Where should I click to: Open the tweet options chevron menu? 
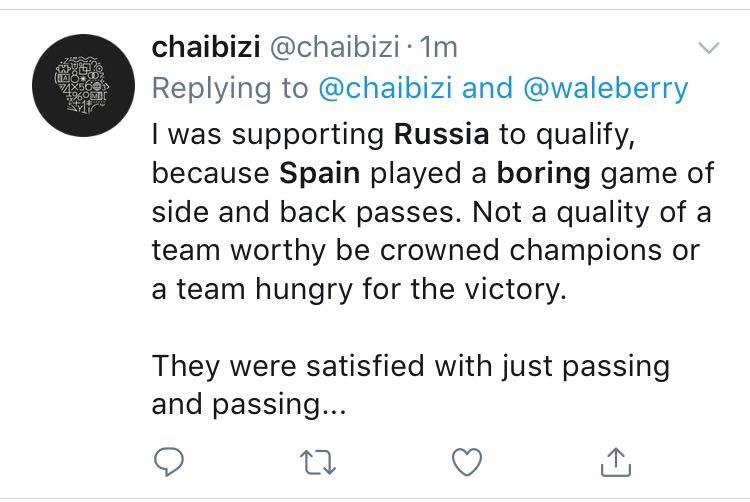pos(708,47)
